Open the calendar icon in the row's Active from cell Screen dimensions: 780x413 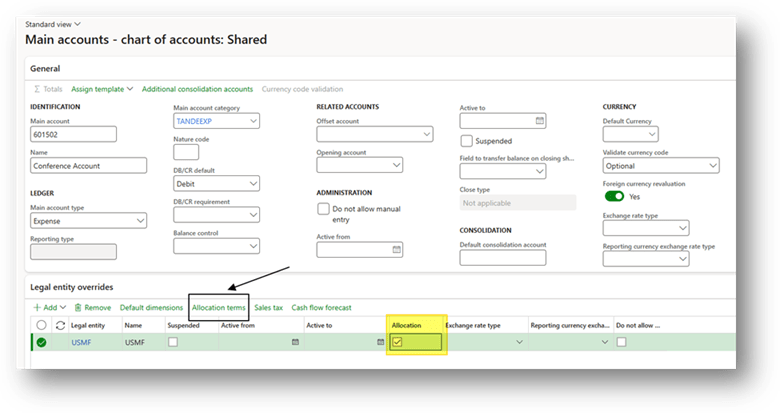(x=294, y=342)
